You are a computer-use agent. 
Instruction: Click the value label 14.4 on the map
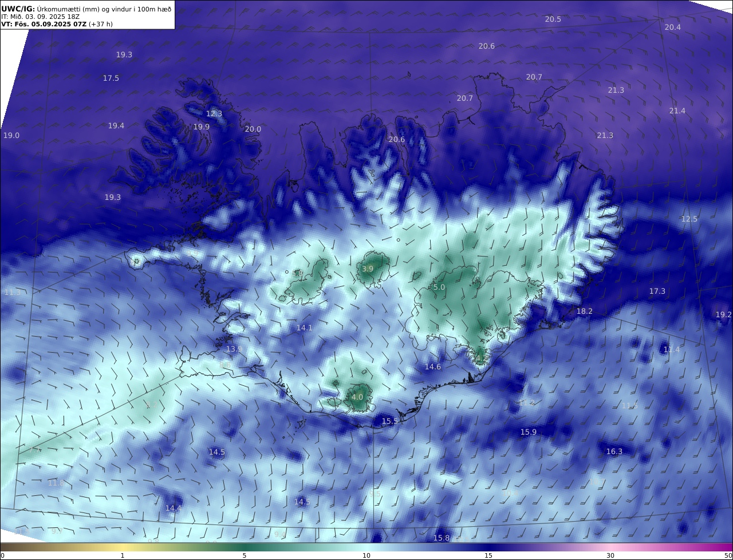click(174, 508)
